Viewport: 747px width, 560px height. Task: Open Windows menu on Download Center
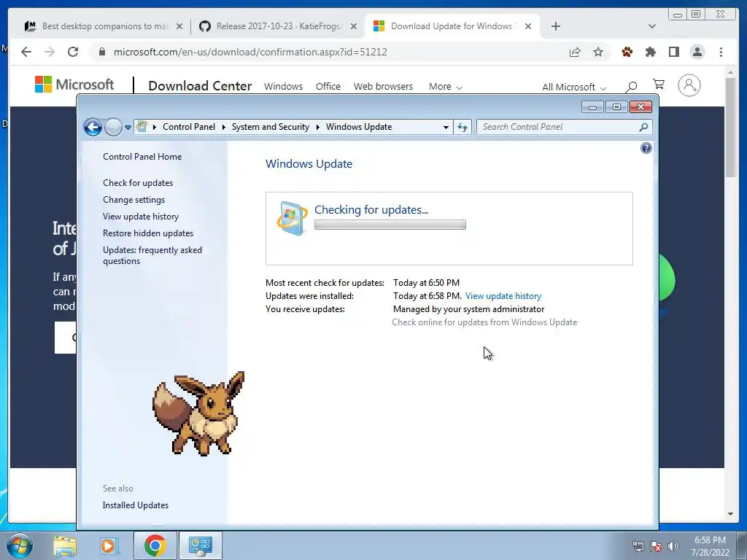(283, 87)
